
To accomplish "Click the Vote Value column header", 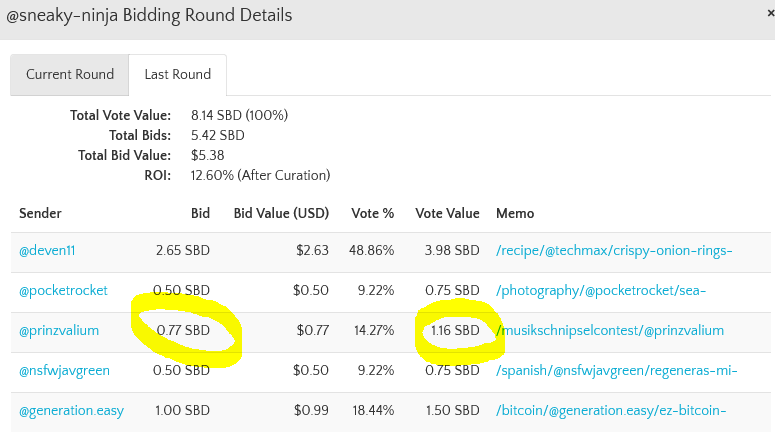I will (447, 213).
